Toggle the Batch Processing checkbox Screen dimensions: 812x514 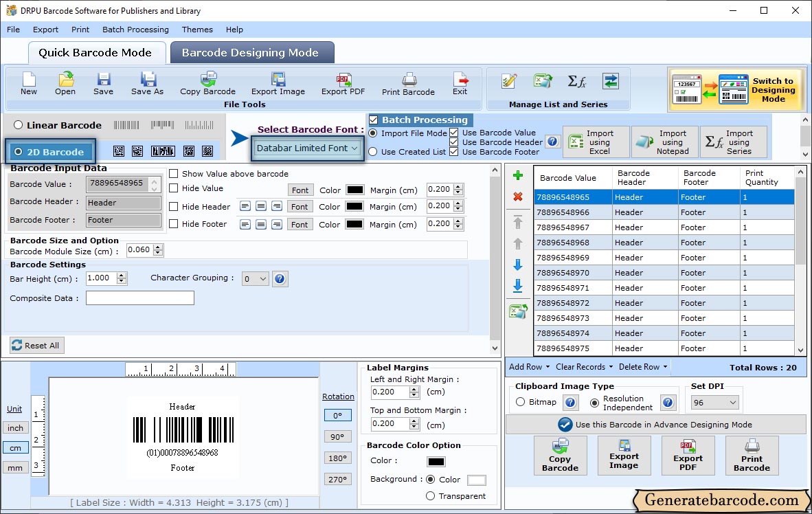click(374, 120)
